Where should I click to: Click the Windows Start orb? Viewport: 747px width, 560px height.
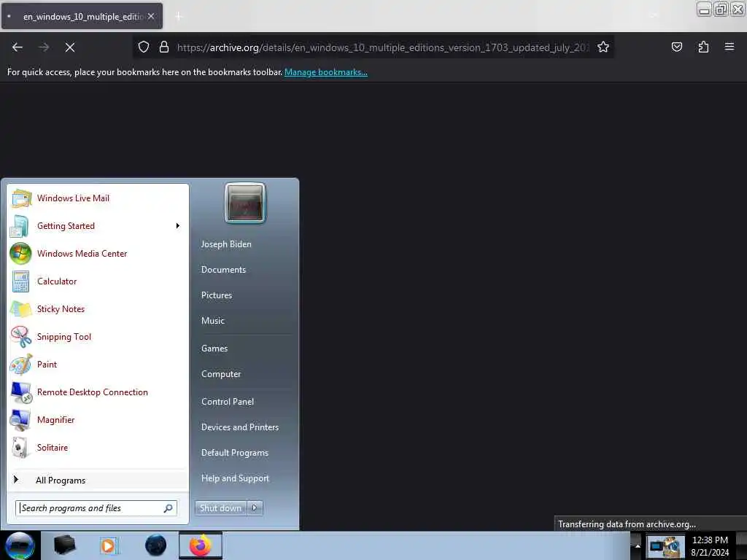click(x=20, y=545)
